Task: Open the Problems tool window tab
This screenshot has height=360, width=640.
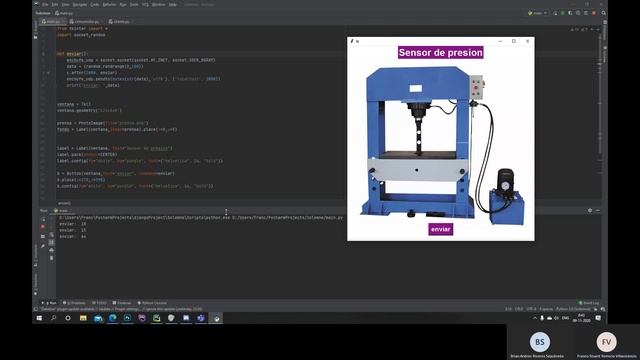Action: (x=74, y=303)
